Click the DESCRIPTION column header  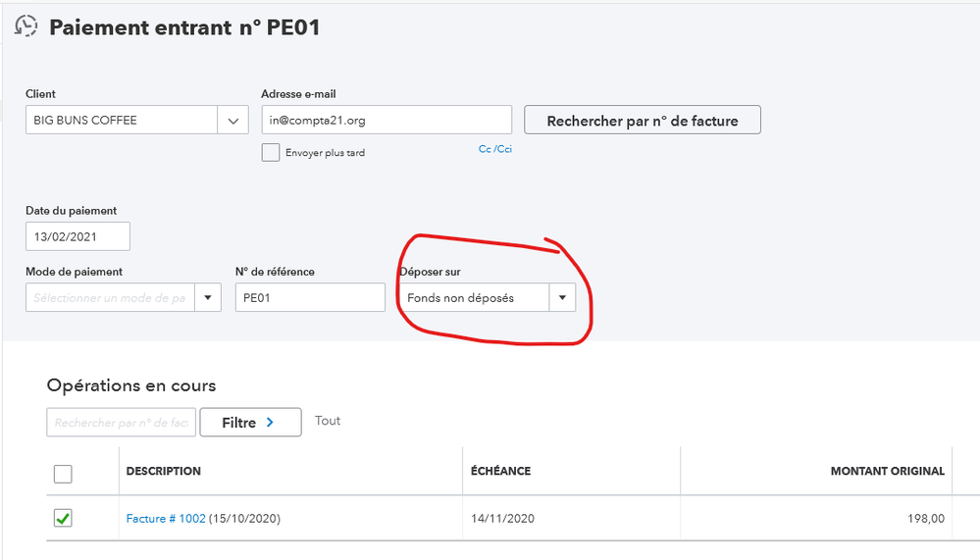[x=164, y=472]
